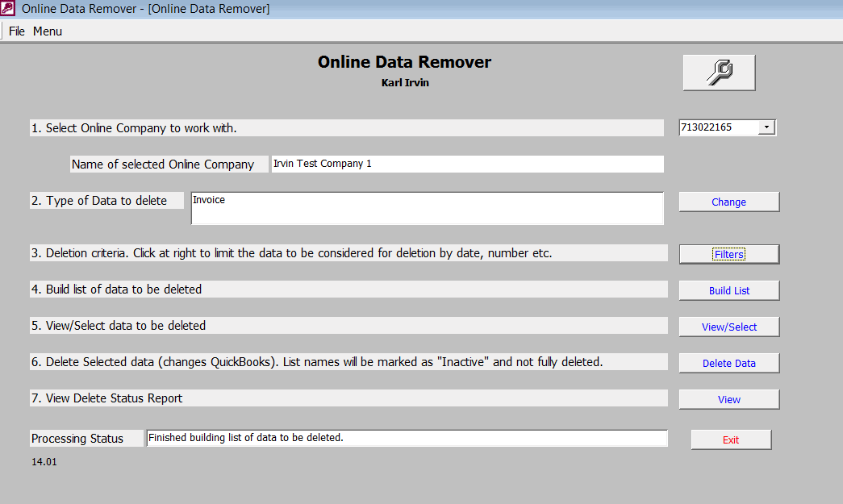Viewport: 843px width, 504px height.
Task: Click the wrench settings button
Action: [x=719, y=73]
